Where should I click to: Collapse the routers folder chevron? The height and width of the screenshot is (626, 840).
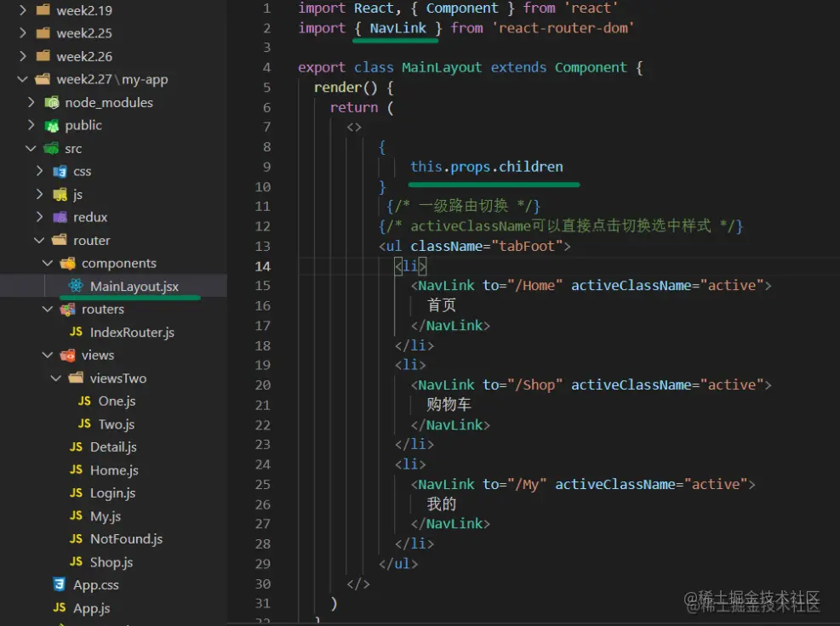[48, 309]
